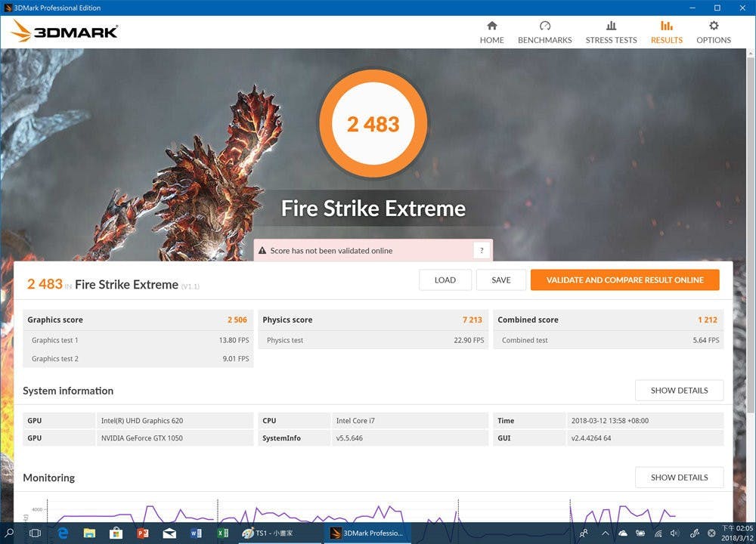Show details for Monitoring
The width and height of the screenshot is (756, 544).
pyautogui.click(x=680, y=478)
